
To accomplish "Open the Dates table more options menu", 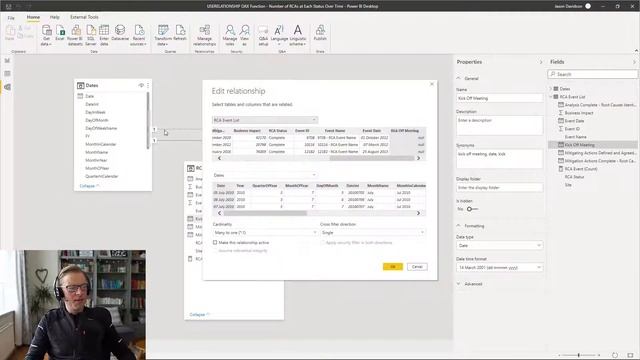I will pos(148,85).
